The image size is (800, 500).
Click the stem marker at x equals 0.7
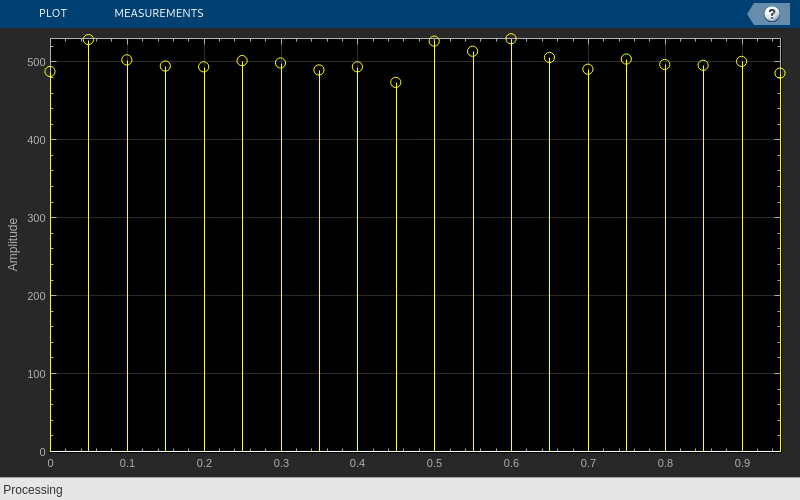coord(588,69)
